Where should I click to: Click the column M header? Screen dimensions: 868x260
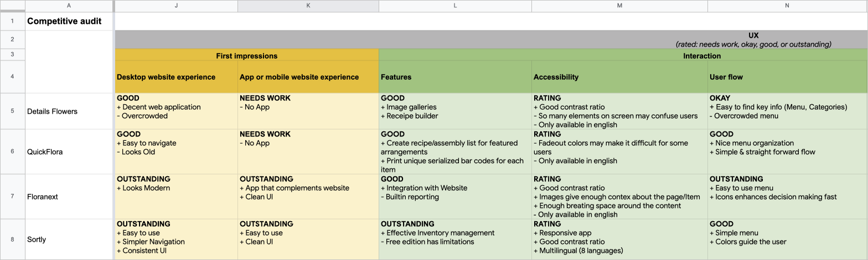tap(619, 6)
